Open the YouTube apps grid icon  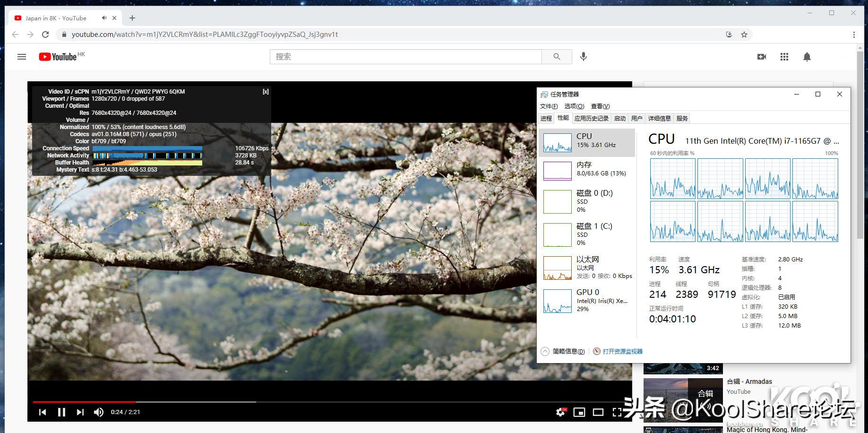[784, 57]
